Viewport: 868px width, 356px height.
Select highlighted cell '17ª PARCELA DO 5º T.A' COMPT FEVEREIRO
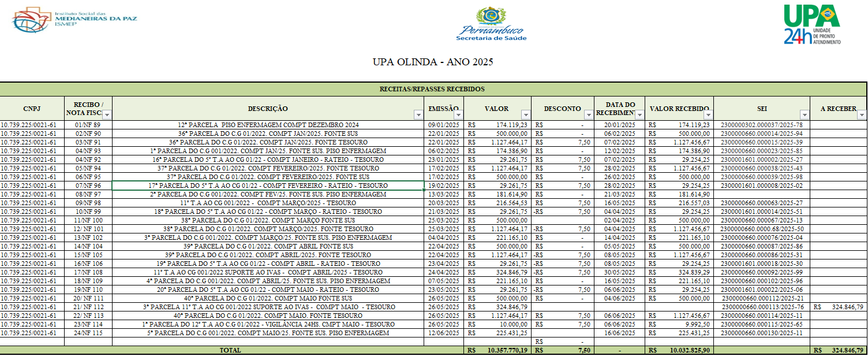click(268, 186)
